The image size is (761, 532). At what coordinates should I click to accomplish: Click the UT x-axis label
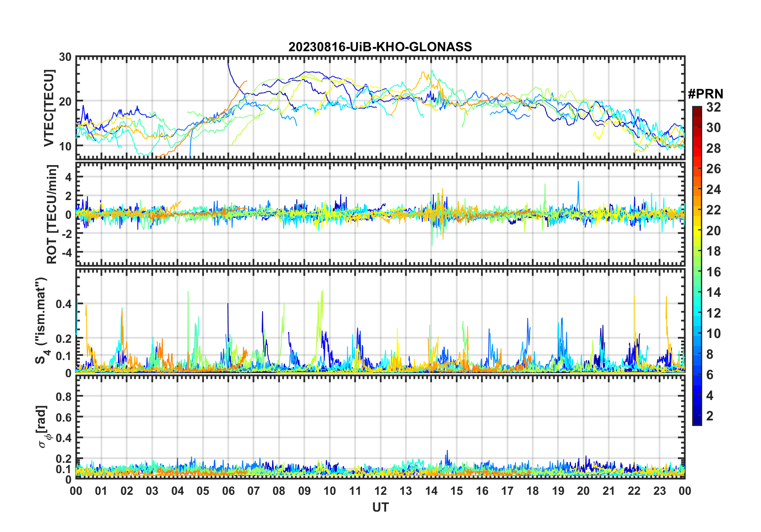point(380,508)
